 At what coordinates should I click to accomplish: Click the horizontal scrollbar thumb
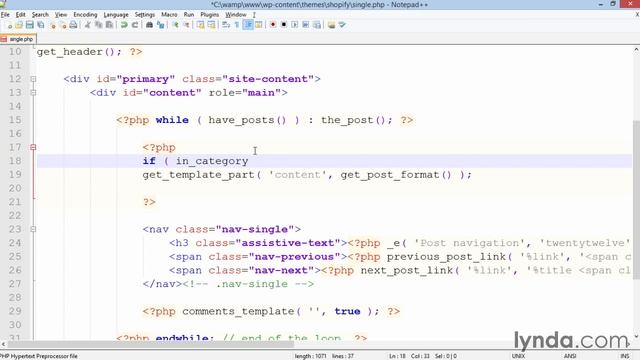click(x=150, y=344)
